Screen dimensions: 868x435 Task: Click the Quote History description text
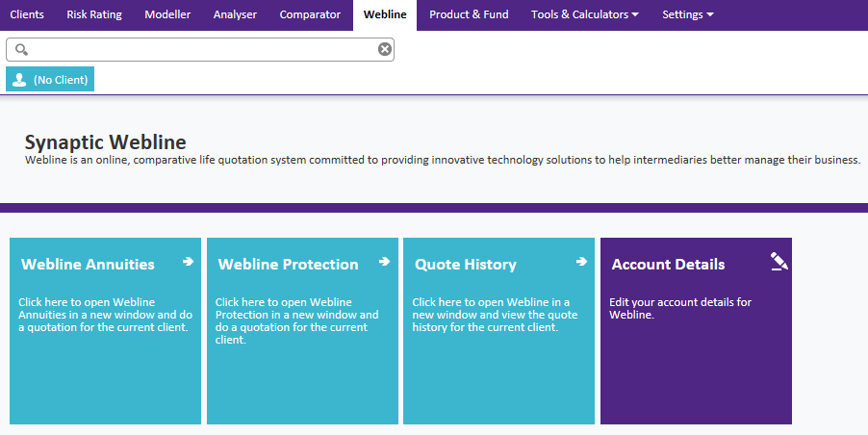495,315
